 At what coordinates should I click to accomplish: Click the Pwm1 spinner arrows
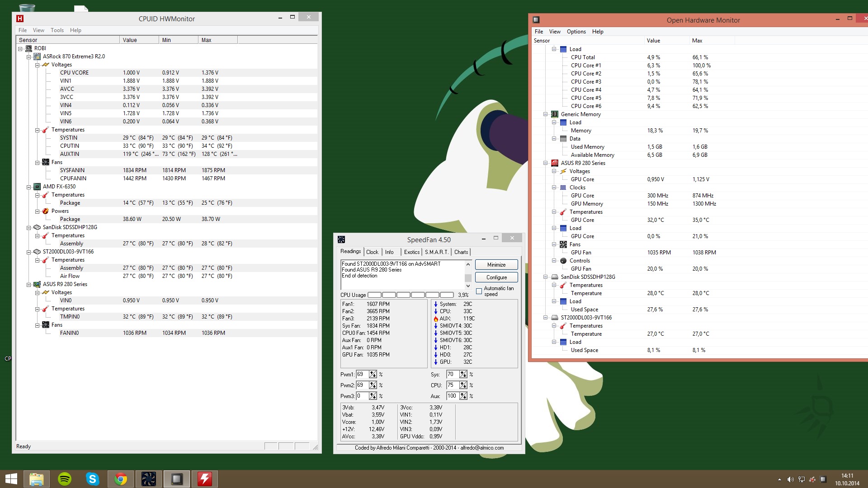click(373, 374)
